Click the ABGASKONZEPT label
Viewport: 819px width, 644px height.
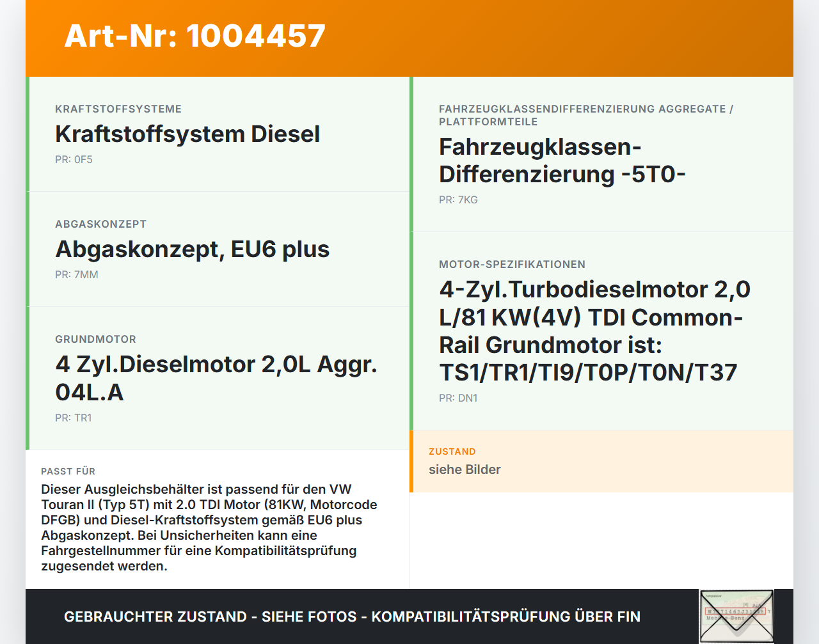click(x=100, y=224)
